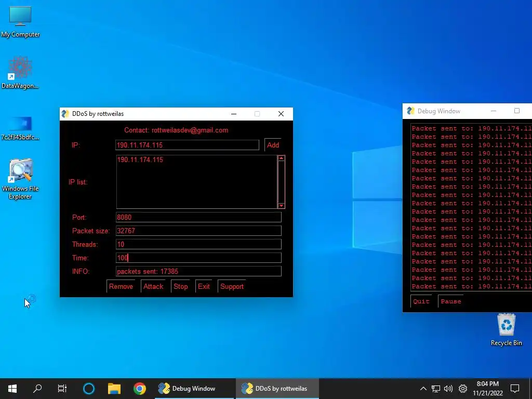Open network status tray icon
Screen dimensions: 532x399
tap(436, 389)
